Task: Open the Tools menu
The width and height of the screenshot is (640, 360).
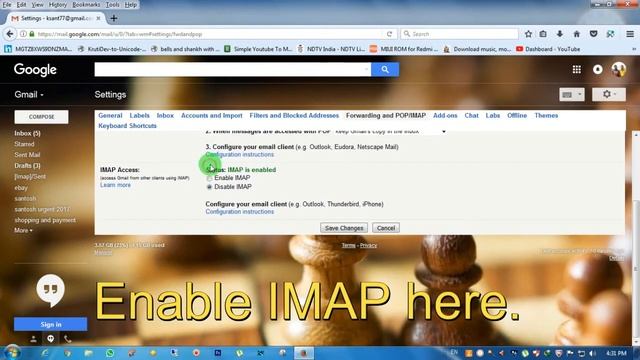Action: coord(112,5)
